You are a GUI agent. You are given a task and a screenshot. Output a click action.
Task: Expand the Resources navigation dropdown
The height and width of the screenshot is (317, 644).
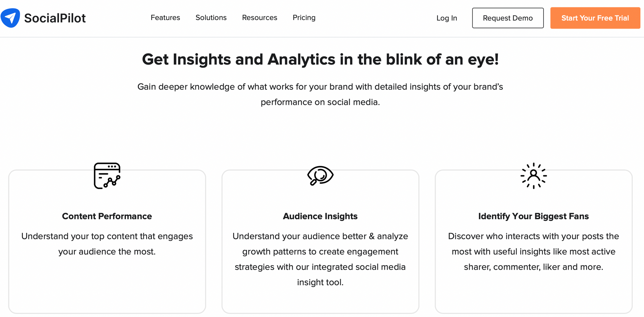(260, 18)
